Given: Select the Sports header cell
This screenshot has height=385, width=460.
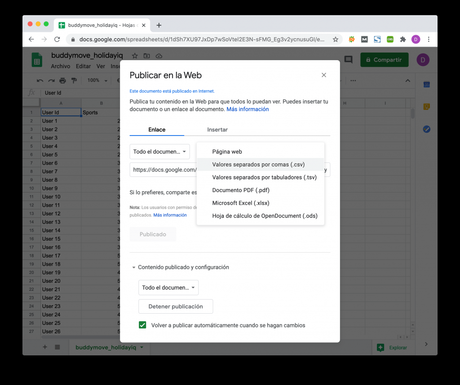Looking at the screenshot, I should tap(101, 112).
